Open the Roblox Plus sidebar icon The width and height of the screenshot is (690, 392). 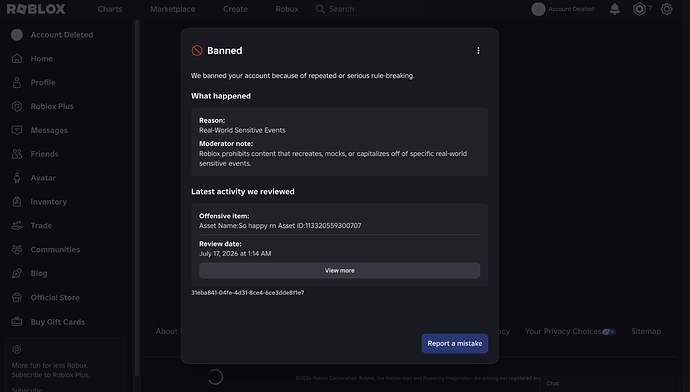17,106
